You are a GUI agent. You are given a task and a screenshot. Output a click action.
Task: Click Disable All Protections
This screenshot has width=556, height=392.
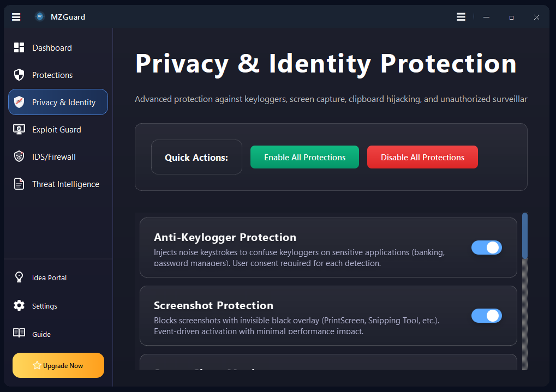[x=422, y=157]
